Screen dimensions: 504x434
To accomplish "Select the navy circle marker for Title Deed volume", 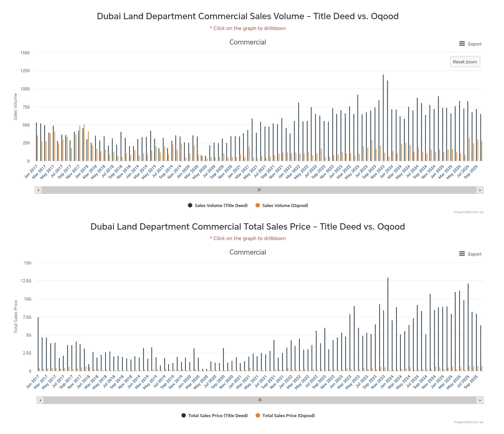I will click(x=190, y=205).
